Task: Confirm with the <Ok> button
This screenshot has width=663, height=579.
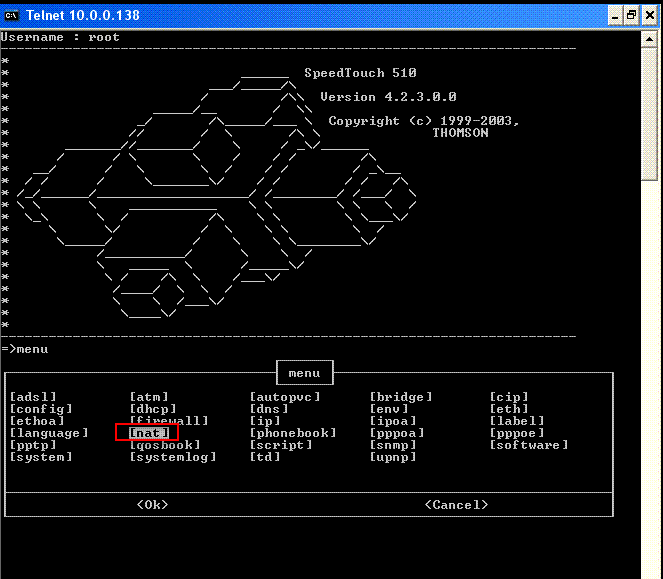Action: 153,505
